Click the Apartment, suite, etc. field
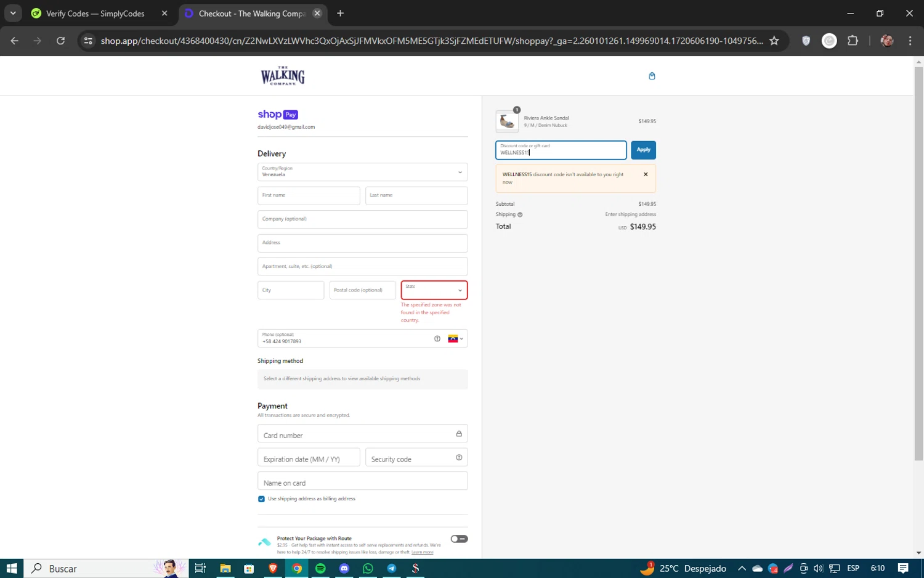The width and height of the screenshot is (924, 578). [x=362, y=266]
